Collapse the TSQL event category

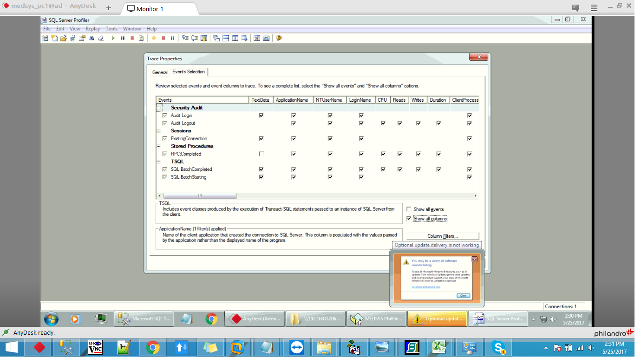click(x=159, y=162)
